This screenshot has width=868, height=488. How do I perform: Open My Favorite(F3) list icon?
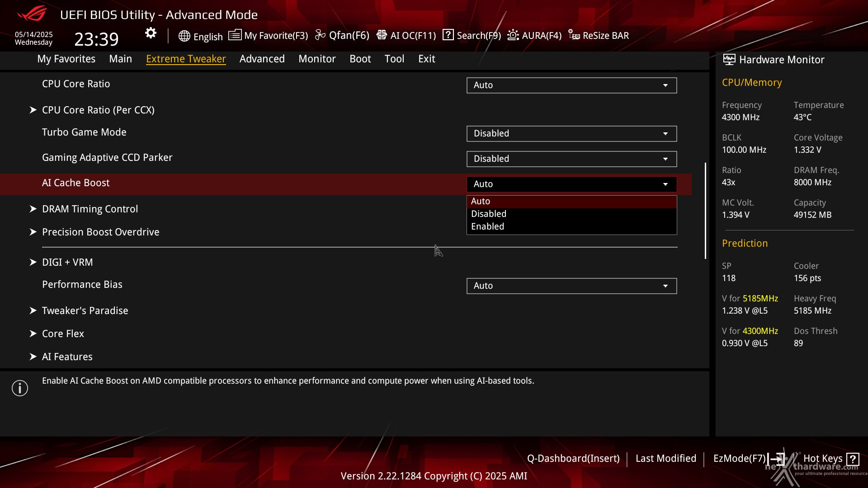(235, 35)
